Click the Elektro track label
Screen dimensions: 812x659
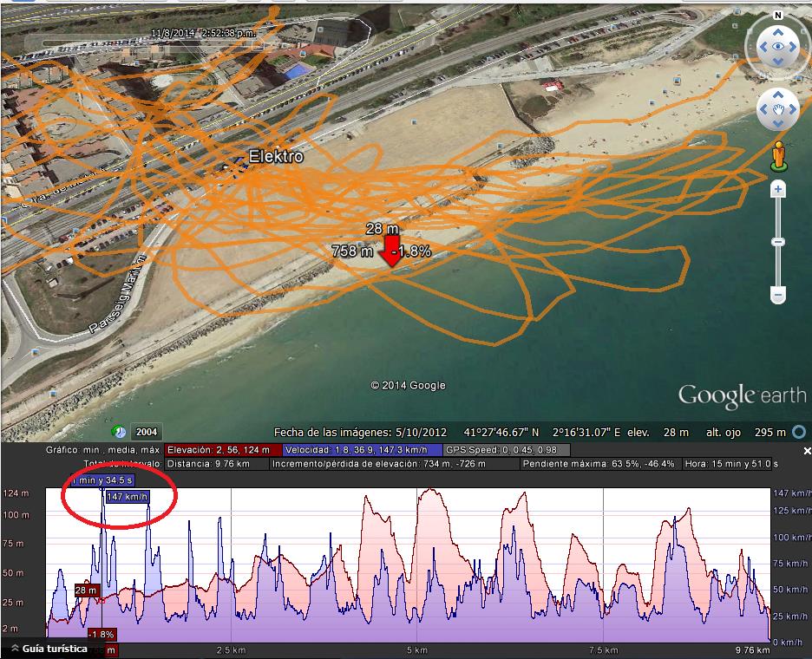click(276, 157)
